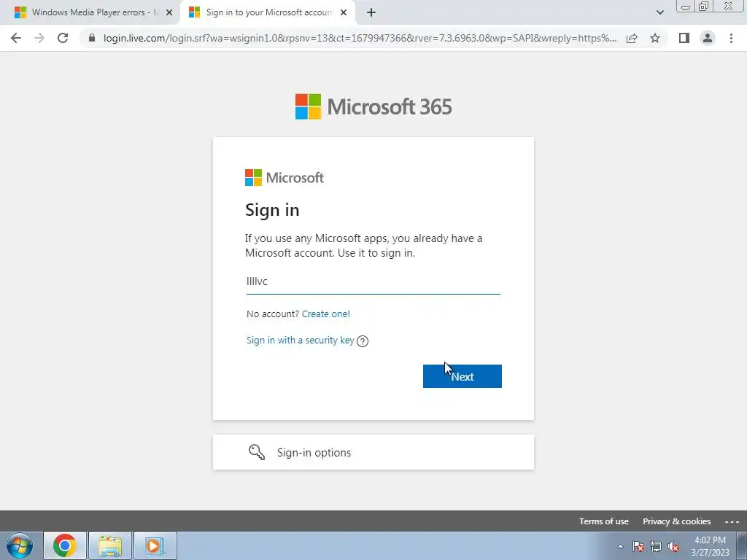Close the Windows Media Player errors tab
Image resolution: width=747 pixels, height=560 pixels.
click(x=169, y=12)
